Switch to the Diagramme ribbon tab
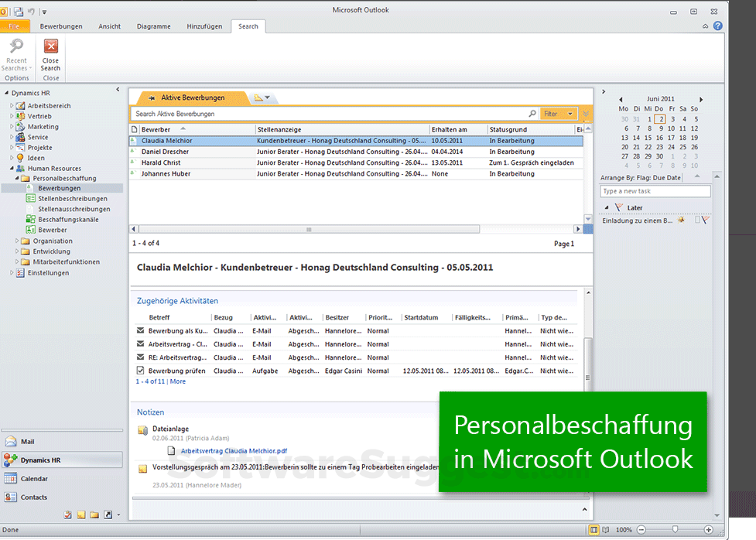Screen dimensions: 756x540 (153, 26)
